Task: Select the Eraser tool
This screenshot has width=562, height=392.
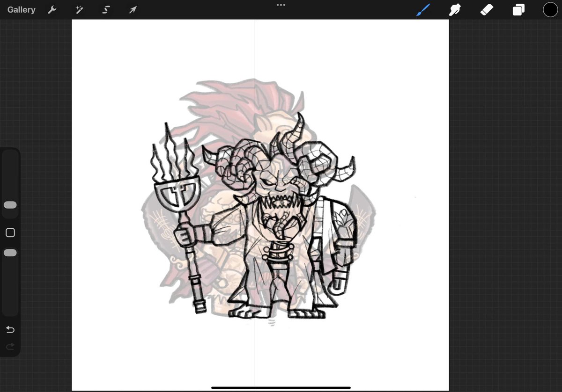Action: point(487,9)
